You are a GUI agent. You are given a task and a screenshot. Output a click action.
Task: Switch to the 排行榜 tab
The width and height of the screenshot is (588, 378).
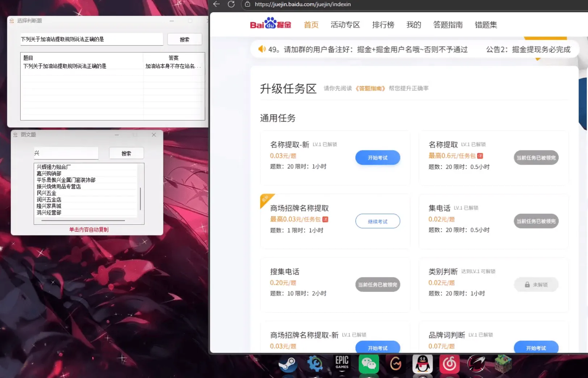[x=383, y=25]
